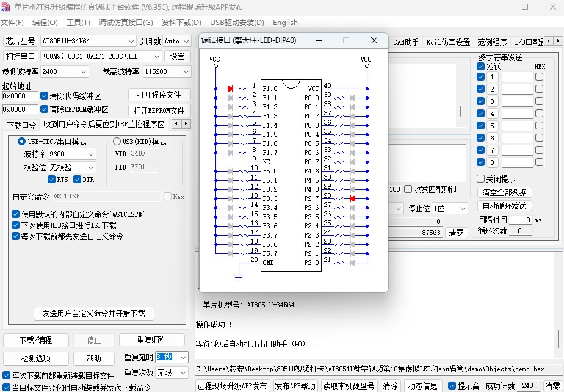This screenshot has height=392, width=564.
Task: Click the STC app logo in title bar
Action: [6, 7]
